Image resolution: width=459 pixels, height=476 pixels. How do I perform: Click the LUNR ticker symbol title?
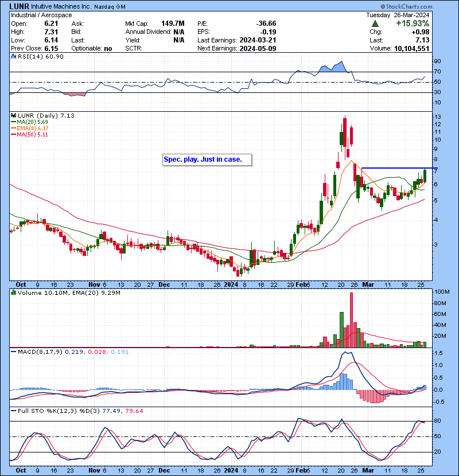19,6
